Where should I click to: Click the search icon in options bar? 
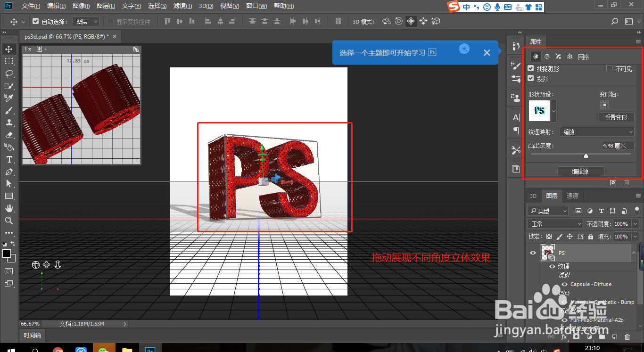click(615, 21)
